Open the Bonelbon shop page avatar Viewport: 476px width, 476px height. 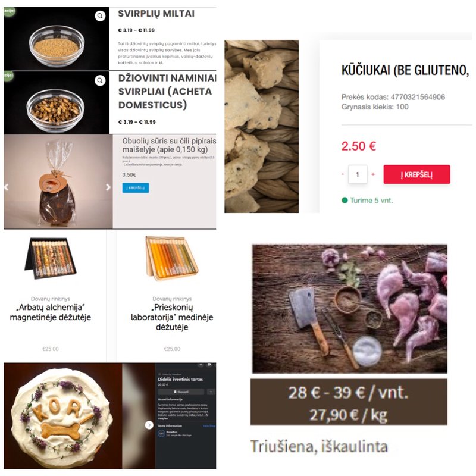point(161,434)
